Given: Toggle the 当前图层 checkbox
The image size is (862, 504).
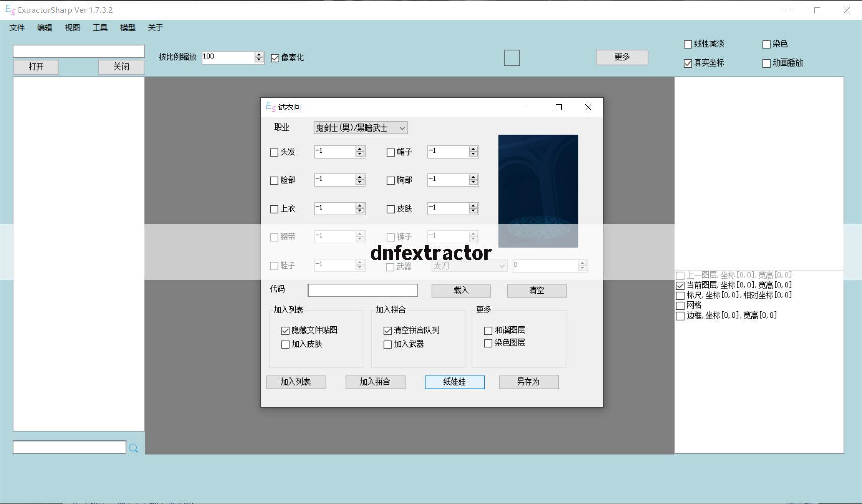Looking at the screenshot, I should click(x=680, y=285).
